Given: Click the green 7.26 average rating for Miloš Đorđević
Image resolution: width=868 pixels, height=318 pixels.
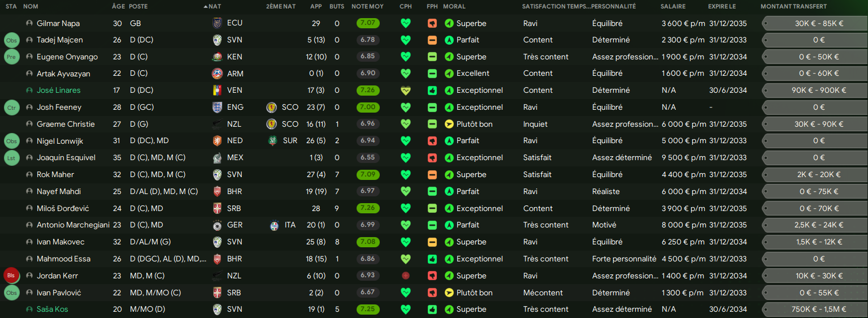Looking at the screenshot, I should coord(368,209).
